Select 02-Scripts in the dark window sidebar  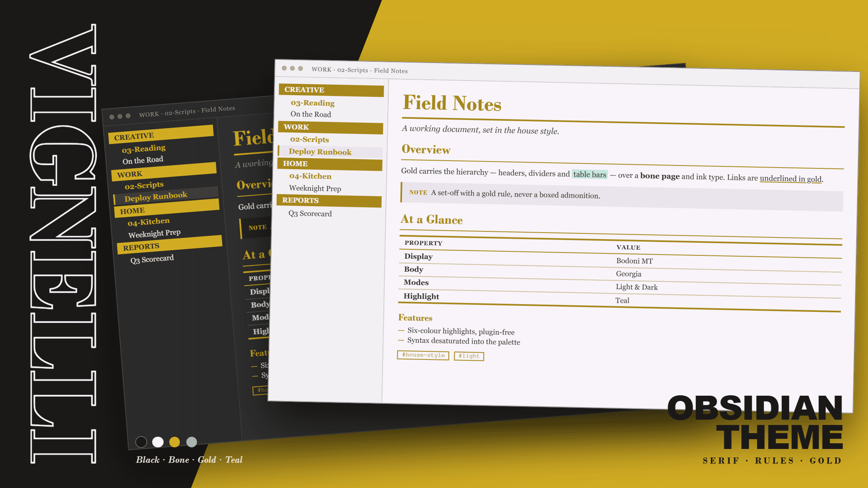[144, 185]
